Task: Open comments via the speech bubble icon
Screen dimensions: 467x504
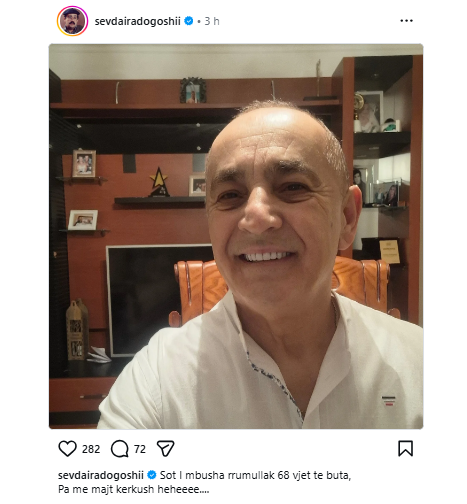Action: pos(120,448)
